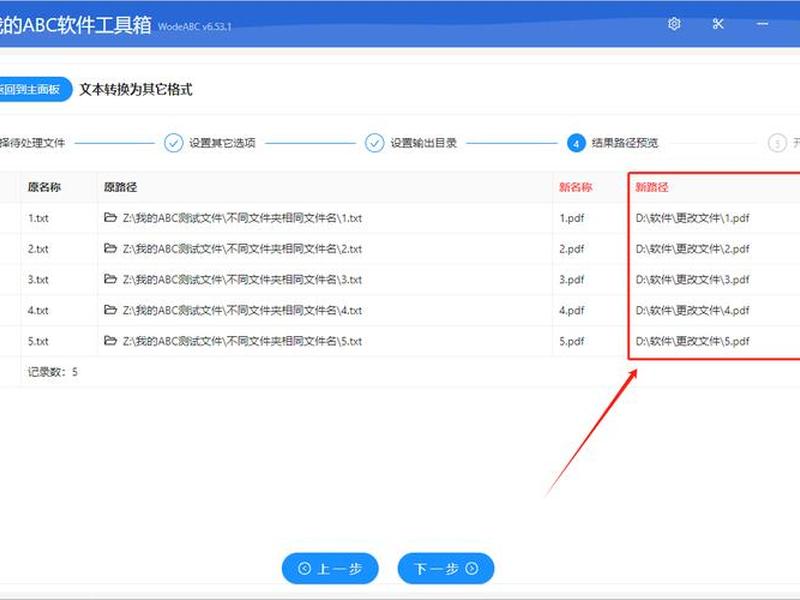The image size is (800, 600).
Task: Minimize the window with dash icon
Action: point(762,23)
